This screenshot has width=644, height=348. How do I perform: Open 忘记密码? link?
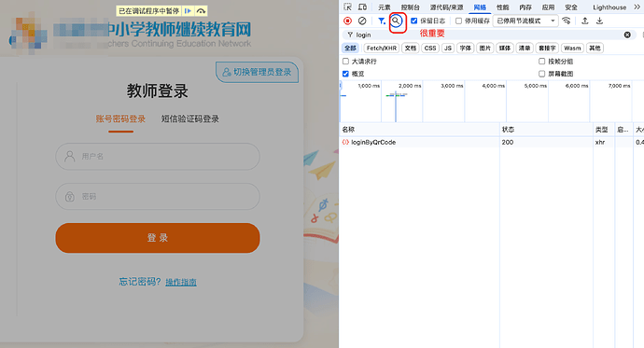140,282
